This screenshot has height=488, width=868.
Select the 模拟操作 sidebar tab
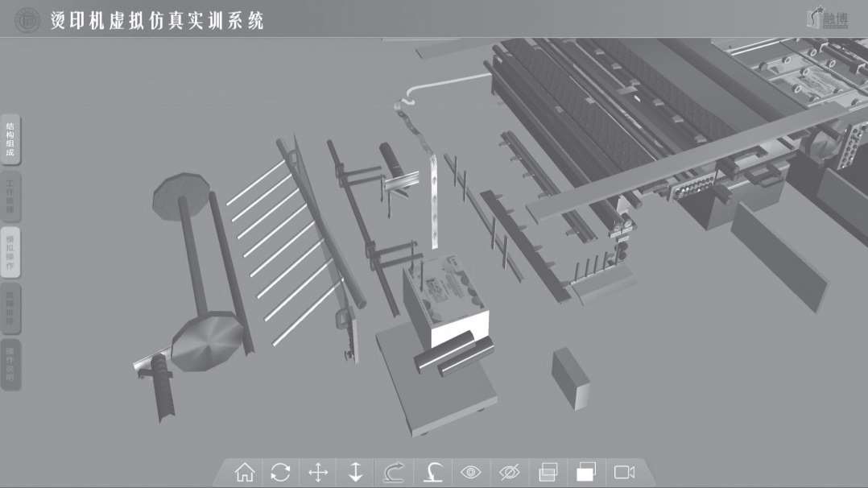[x=10, y=253]
